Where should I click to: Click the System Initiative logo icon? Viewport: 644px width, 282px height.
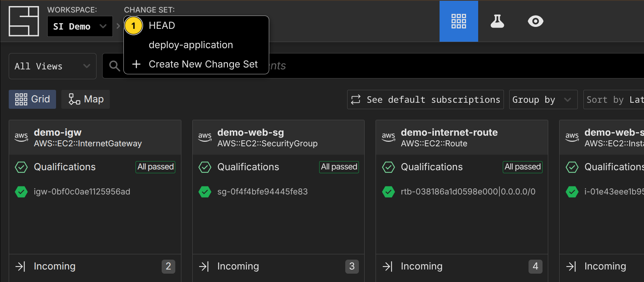(x=24, y=21)
